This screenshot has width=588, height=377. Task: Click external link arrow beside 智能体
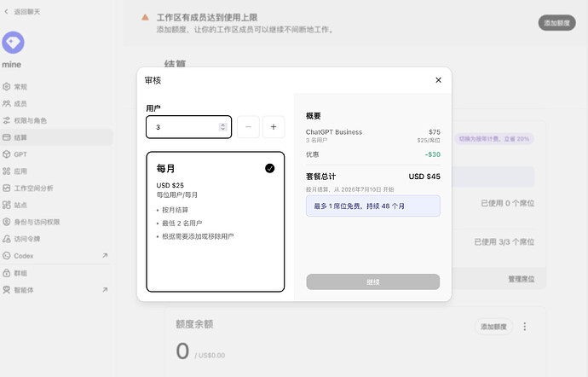105,289
